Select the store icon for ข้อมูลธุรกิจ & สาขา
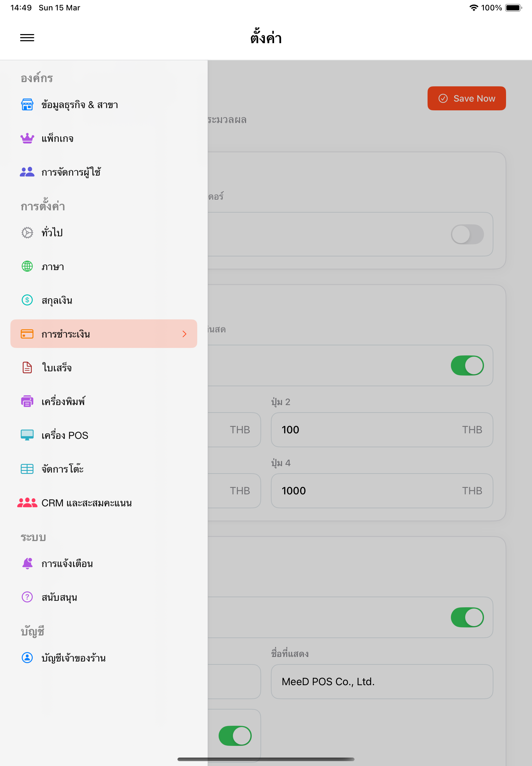 click(x=27, y=105)
